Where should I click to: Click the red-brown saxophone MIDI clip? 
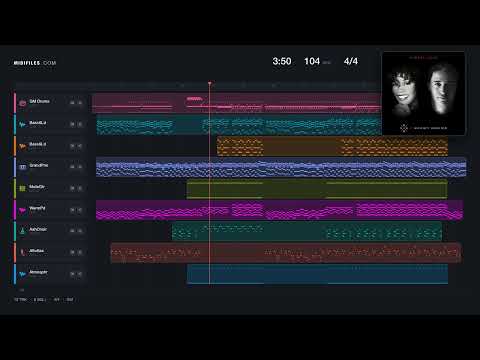(x=286, y=253)
